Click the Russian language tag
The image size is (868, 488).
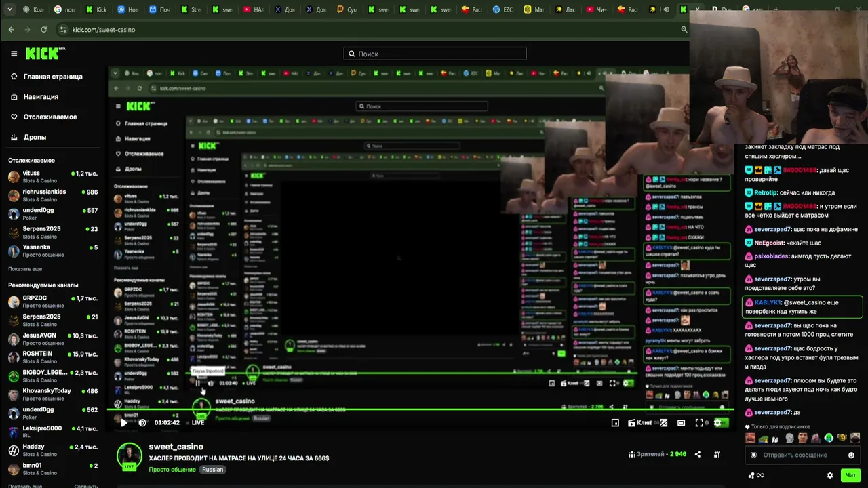[212, 470]
